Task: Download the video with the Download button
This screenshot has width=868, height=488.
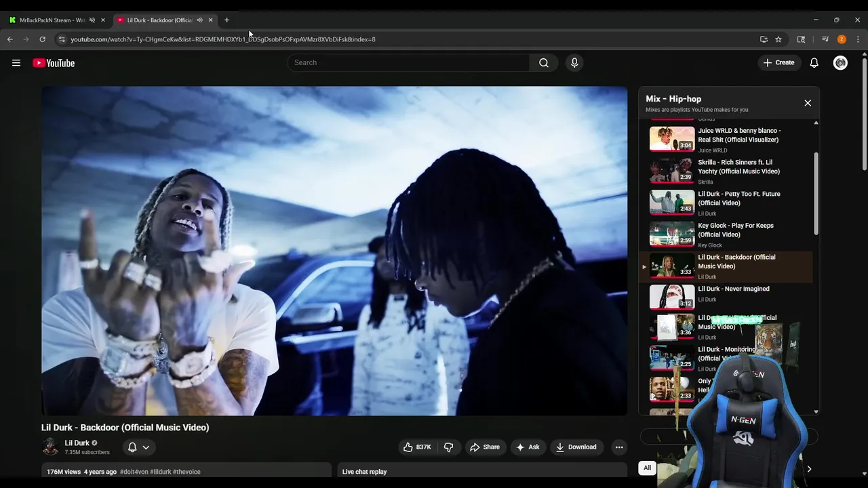Action: (576, 447)
